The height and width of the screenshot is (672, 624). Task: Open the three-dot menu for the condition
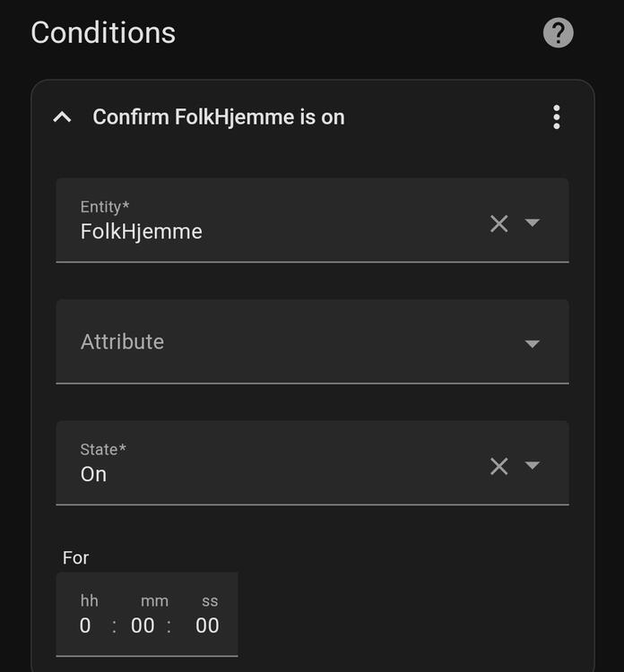[x=557, y=117]
